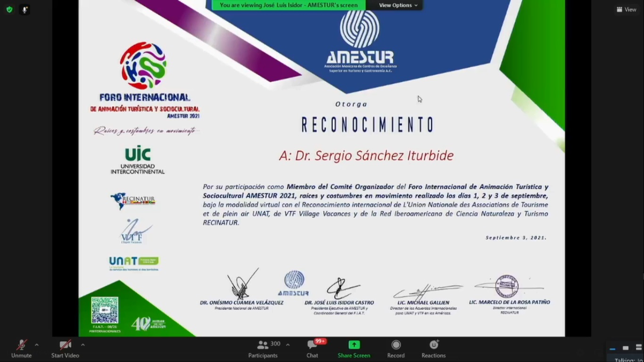Open the Chat panel
644x362 pixels.
(x=312, y=349)
